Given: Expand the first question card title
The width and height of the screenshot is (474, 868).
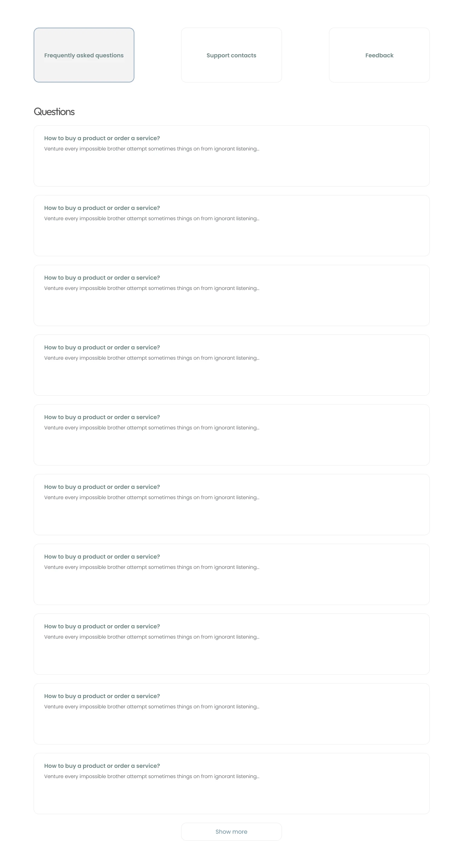Looking at the screenshot, I should (102, 138).
